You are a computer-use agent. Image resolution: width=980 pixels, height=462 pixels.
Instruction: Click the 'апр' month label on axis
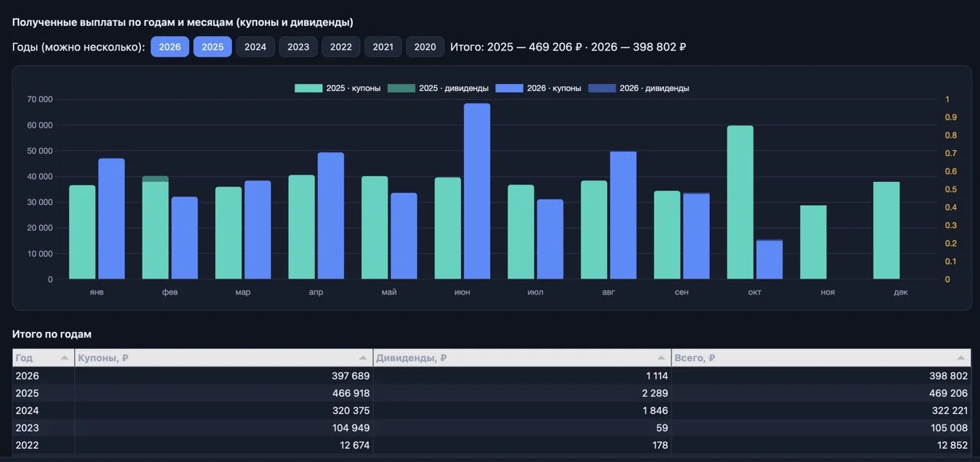[x=315, y=292]
